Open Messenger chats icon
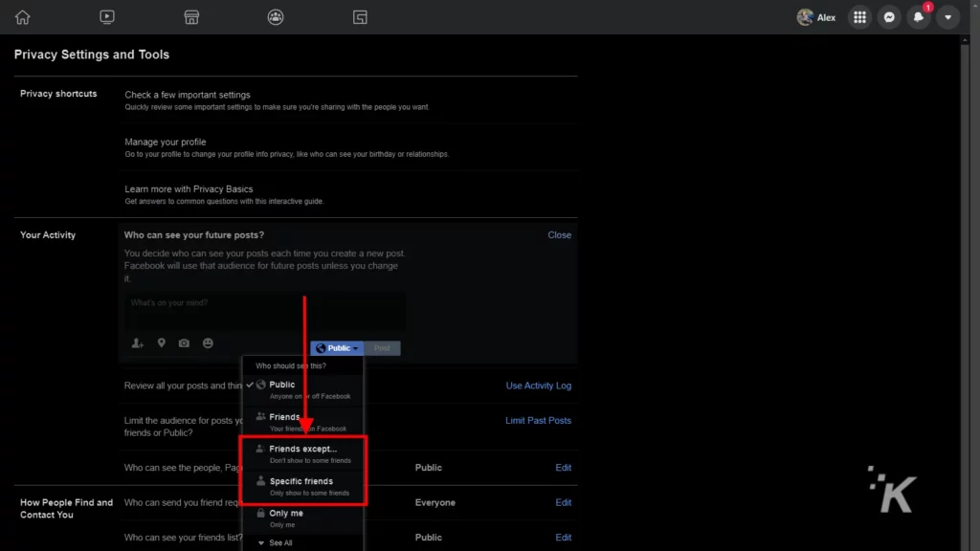The image size is (980, 551). click(x=889, y=17)
